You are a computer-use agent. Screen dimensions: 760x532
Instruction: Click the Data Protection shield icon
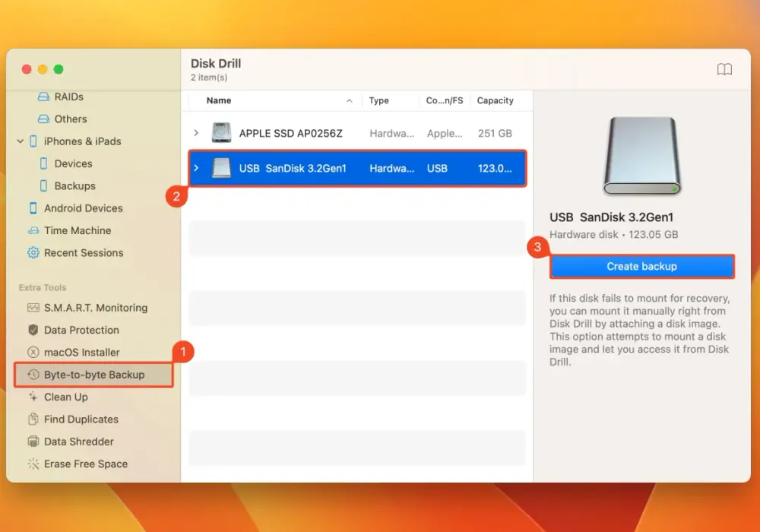[33, 330]
